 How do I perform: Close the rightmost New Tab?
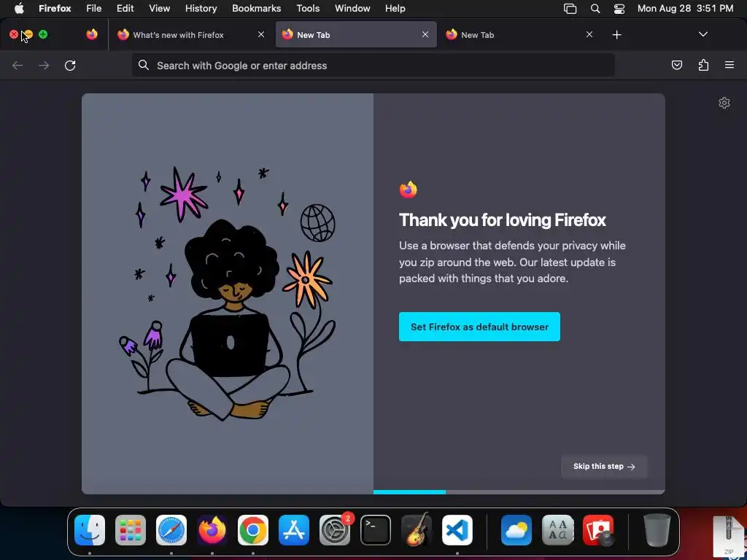click(x=589, y=34)
